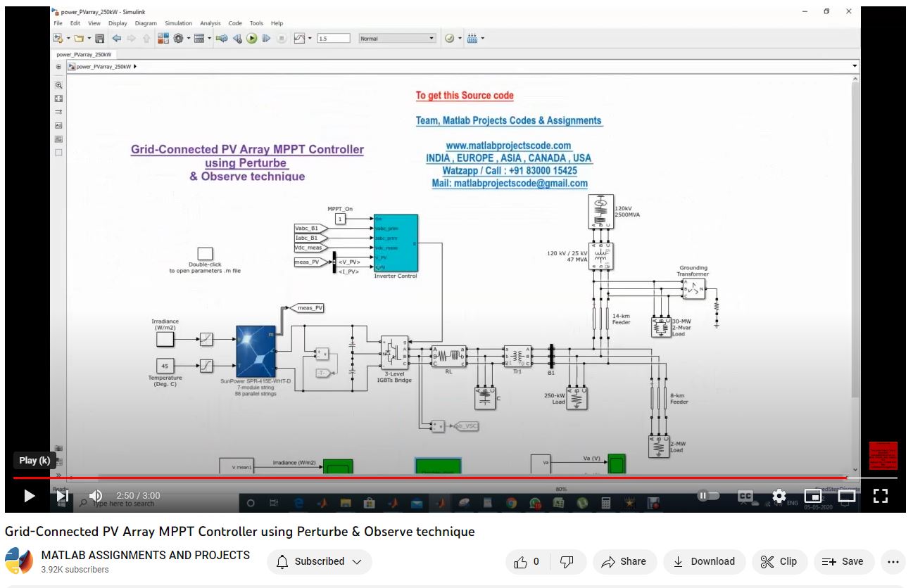Open the File menu in Simulink

tap(58, 23)
